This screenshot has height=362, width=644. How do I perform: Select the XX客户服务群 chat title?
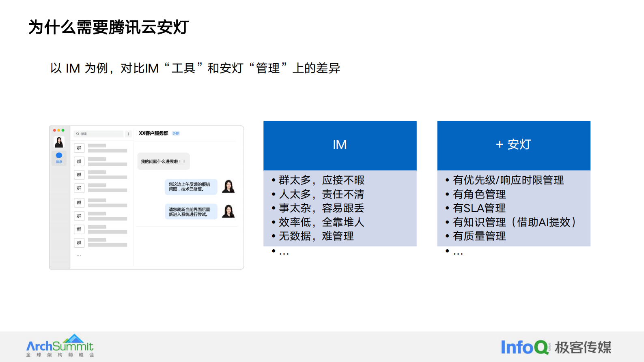click(153, 133)
